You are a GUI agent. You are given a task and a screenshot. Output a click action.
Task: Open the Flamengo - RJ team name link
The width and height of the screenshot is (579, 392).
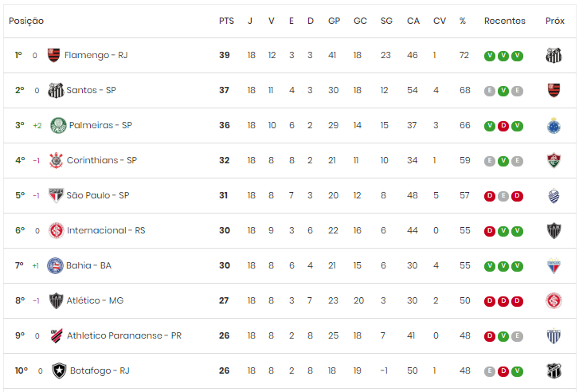click(96, 55)
